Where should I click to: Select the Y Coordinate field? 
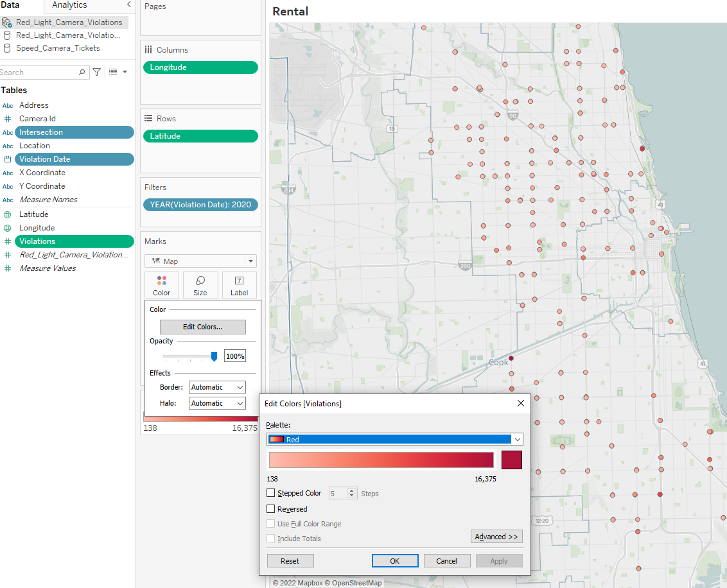pos(42,186)
